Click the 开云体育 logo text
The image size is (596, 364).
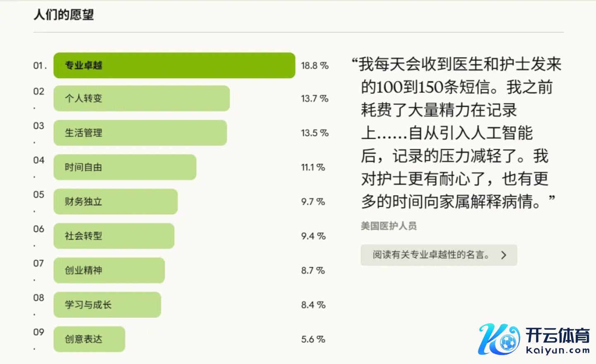(558, 335)
